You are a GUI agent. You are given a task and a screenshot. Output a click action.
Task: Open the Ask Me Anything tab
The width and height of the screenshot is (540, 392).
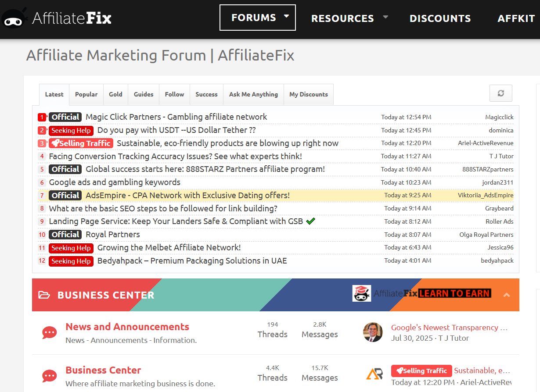click(x=253, y=94)
